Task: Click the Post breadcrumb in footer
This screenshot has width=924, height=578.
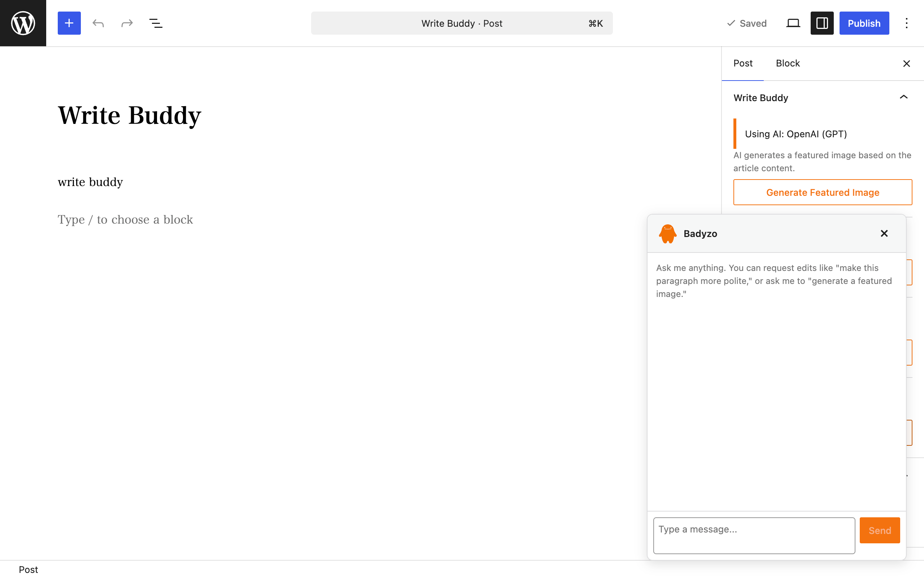Action: [28, 570]
